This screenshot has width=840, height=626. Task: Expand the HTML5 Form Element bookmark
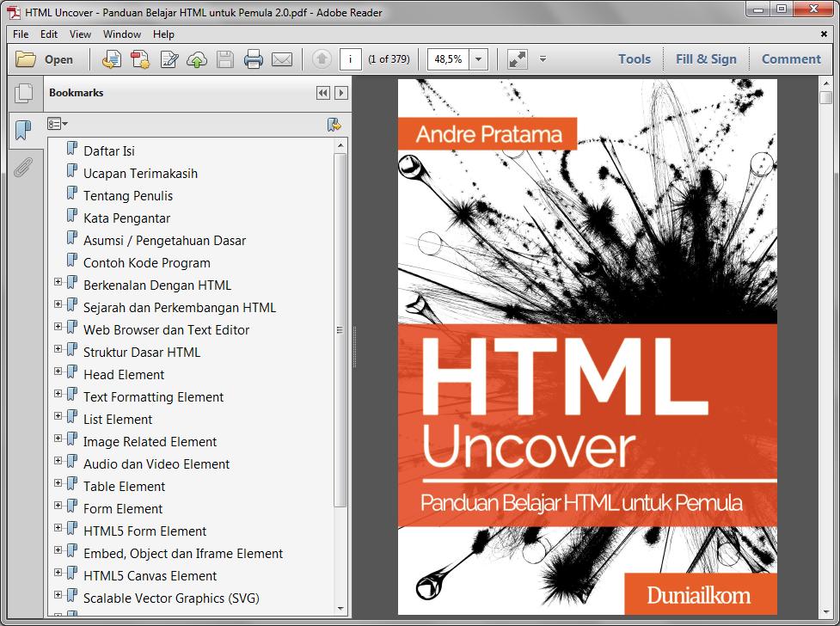[x=58, y=527]
